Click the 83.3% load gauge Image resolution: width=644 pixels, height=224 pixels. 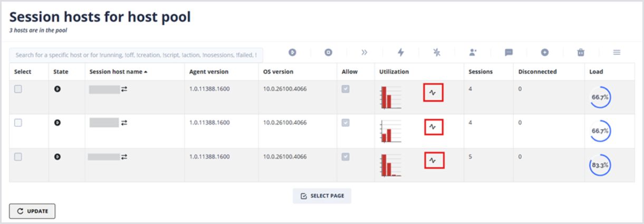[x=600, y=165]
